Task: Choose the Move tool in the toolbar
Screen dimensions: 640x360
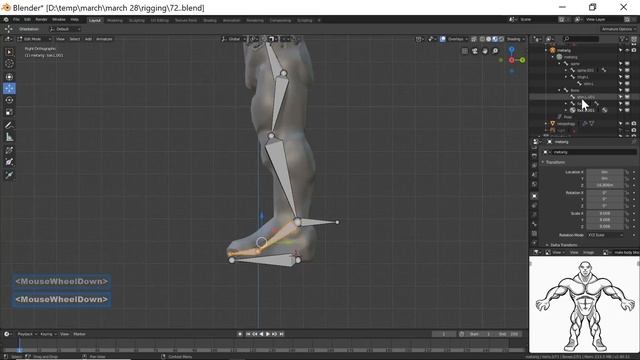Action: pos(9,89)
